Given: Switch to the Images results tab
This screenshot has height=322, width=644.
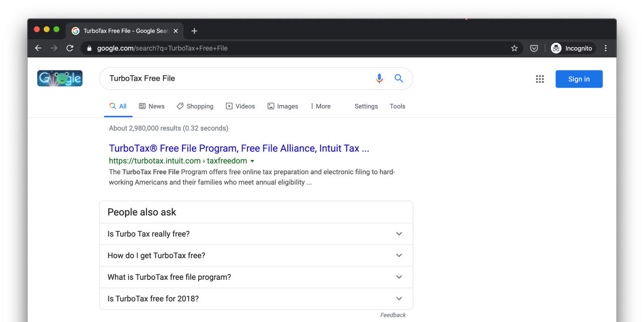Looking at the screenshot, I should click(283, 106).
